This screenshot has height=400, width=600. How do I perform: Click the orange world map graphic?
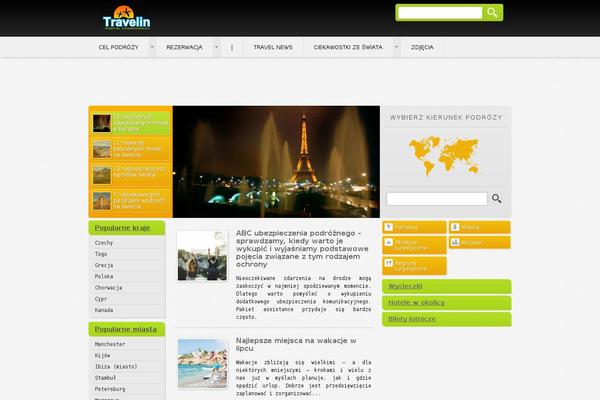pyautogui.click(x=444, y=156)
